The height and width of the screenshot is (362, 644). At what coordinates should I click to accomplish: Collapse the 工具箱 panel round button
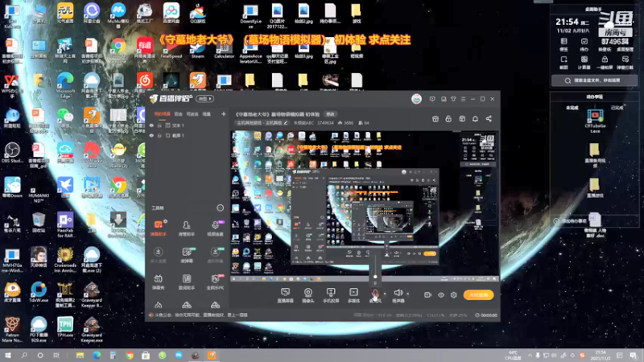(220, 208)
